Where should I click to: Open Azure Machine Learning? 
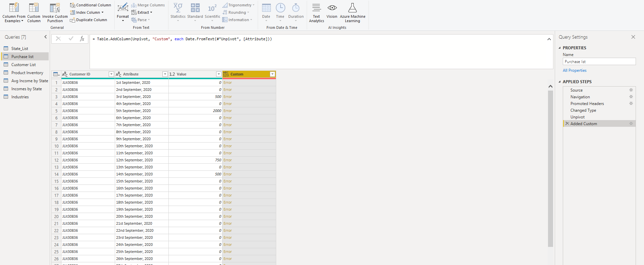pyautogui.click(x=352, y=13)
